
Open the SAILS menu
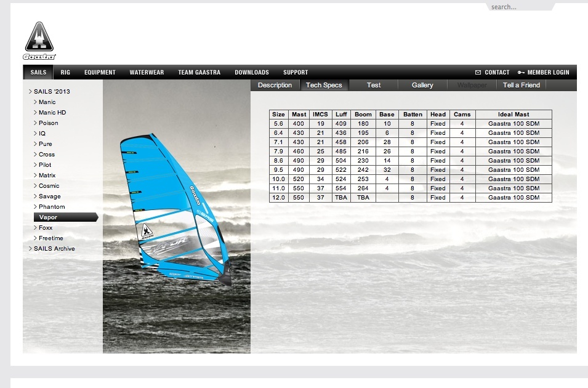pos(38,73)
